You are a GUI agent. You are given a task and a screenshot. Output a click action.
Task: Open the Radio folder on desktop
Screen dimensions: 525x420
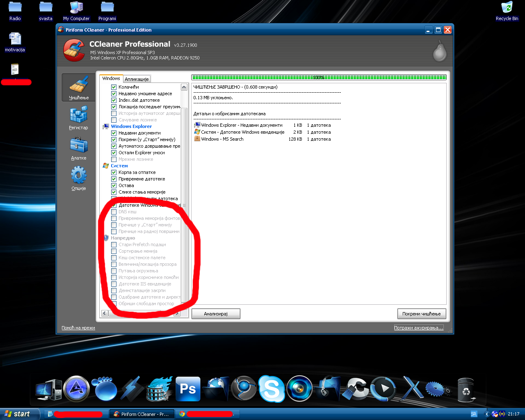pyautogui.click(x=15, y=11)
